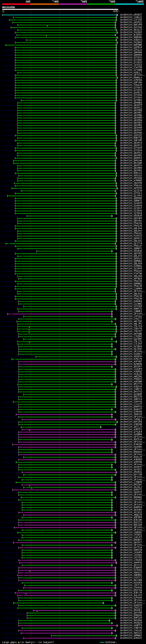Image resolution: width=146 pixels, height=644 pixels.
Task: Select hit label UniRef100_Q84NE6
Action: pyautogui.click(x=131, y=103)
